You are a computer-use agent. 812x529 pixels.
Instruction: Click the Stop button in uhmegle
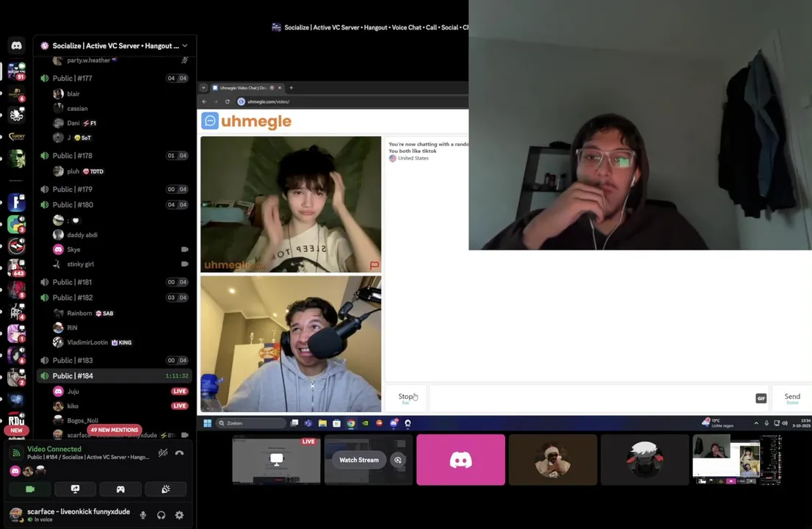coord(406,398)
